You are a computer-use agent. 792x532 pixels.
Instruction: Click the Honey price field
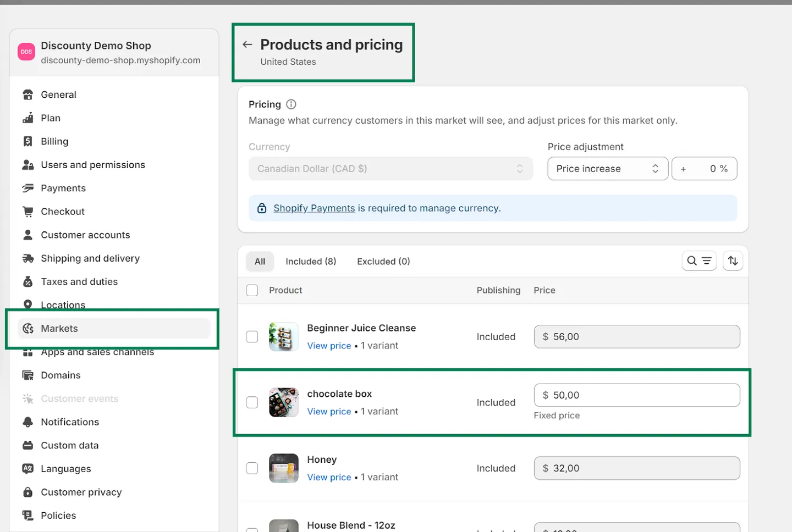tap(637, 468)
